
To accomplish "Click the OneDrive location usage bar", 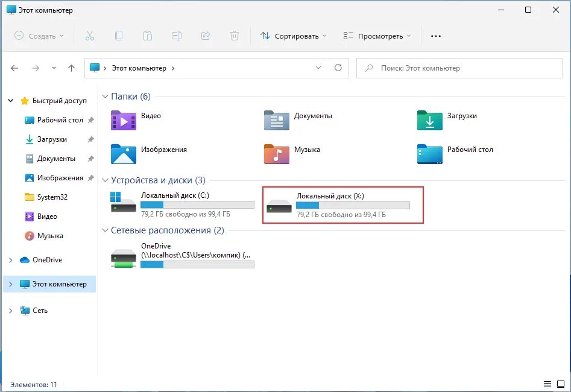I will (197, 265).
